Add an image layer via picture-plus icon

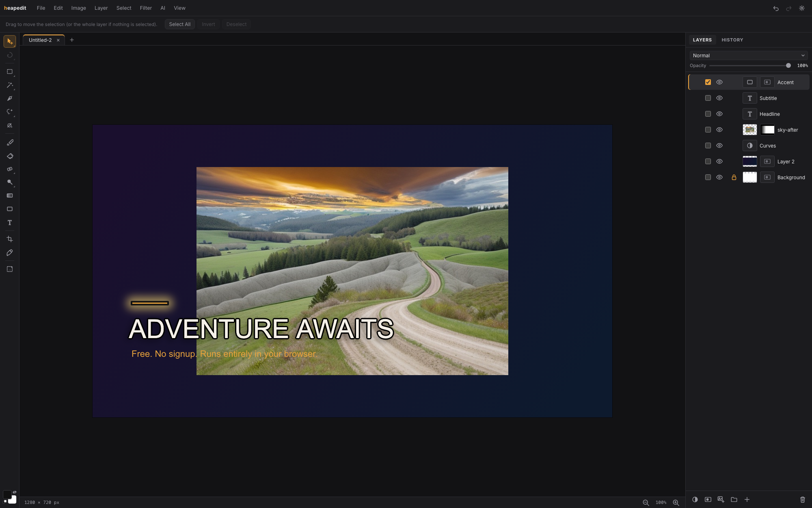(721, 499)
